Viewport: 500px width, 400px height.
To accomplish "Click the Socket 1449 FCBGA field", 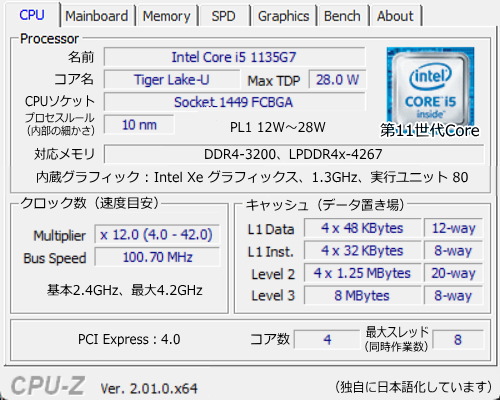I will pyautogui.click(x=235, y=102).
